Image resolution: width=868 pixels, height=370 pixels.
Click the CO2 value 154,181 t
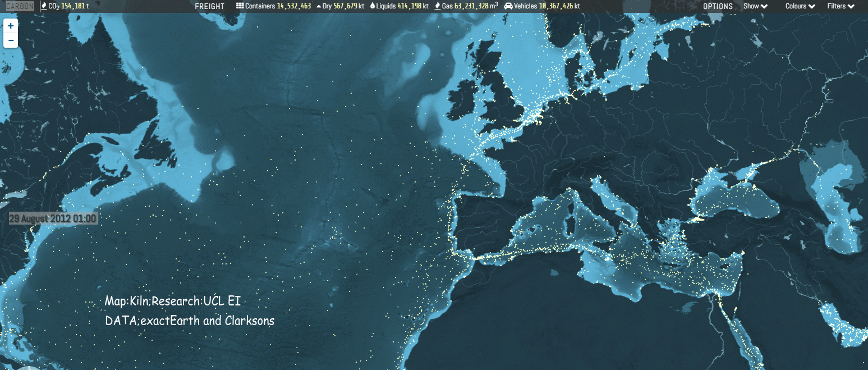point(75,6)
